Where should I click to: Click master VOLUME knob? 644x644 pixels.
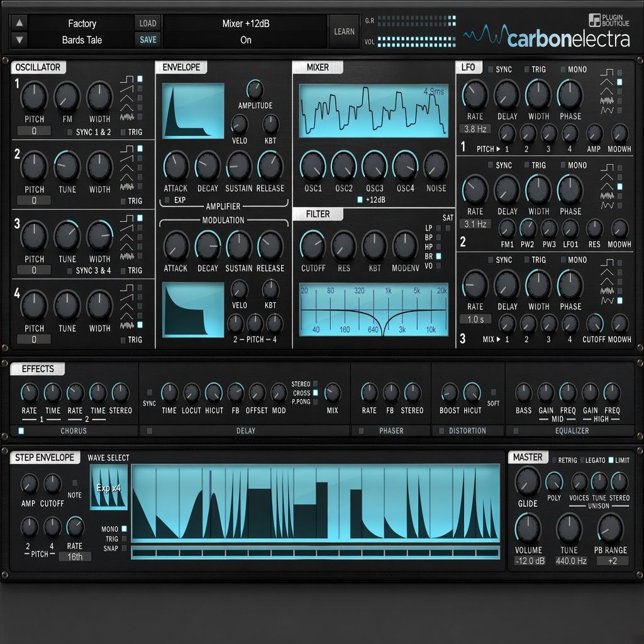coord(528,529)
